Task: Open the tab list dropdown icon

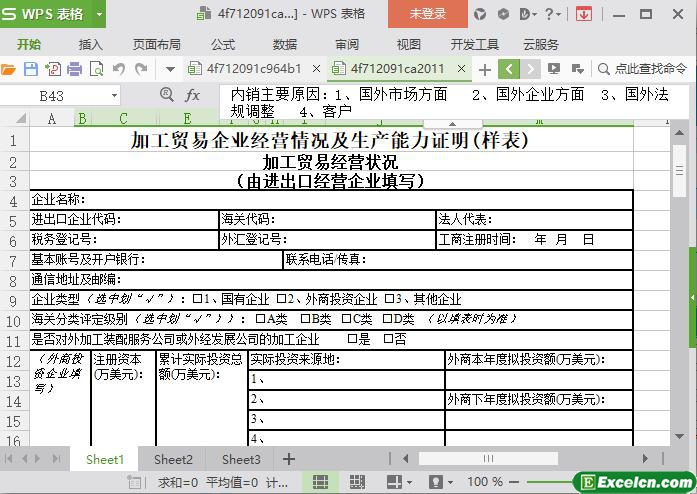Action: [577, 69]
